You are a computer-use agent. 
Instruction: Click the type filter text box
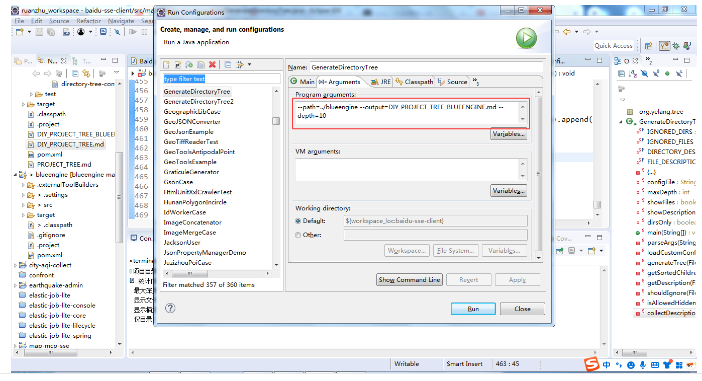click(222, 79)
